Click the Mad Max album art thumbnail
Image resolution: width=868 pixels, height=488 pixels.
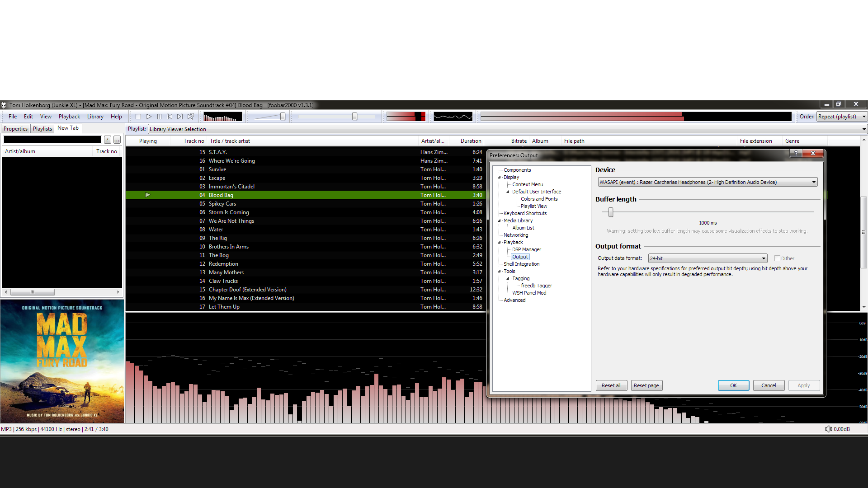pyautogui.click(x=62, y=361)
